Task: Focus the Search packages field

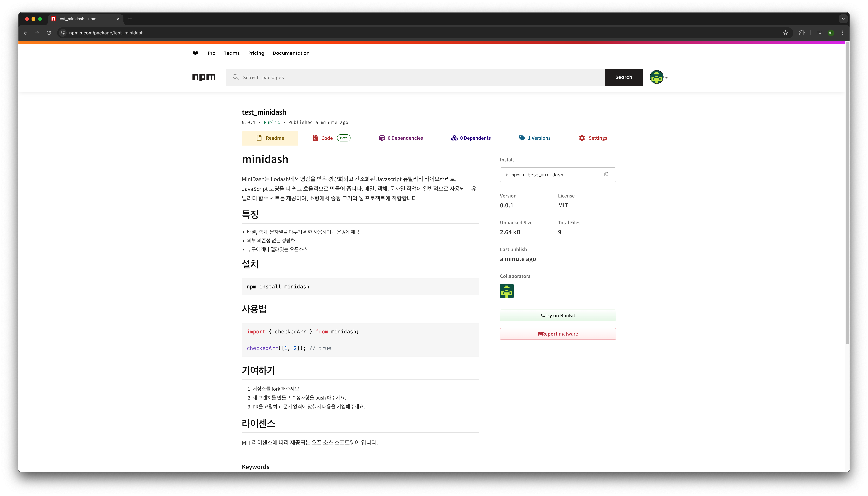Action: [x=415, y=77]
